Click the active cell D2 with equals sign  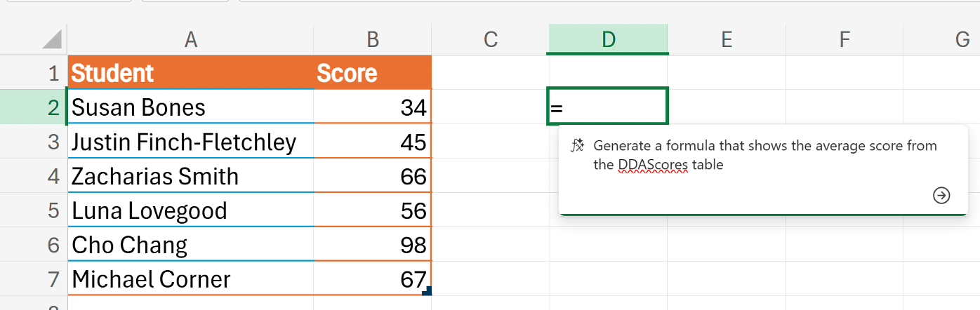[608, 107]
